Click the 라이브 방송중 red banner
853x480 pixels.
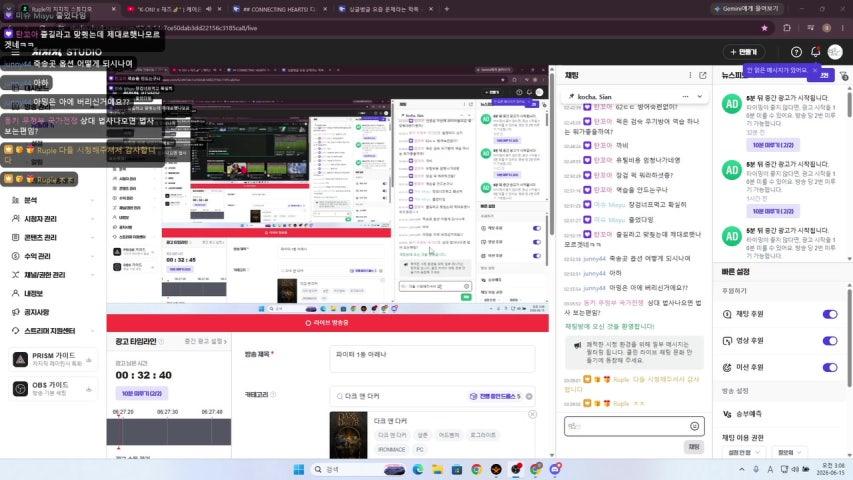click(x=327, y=323)
